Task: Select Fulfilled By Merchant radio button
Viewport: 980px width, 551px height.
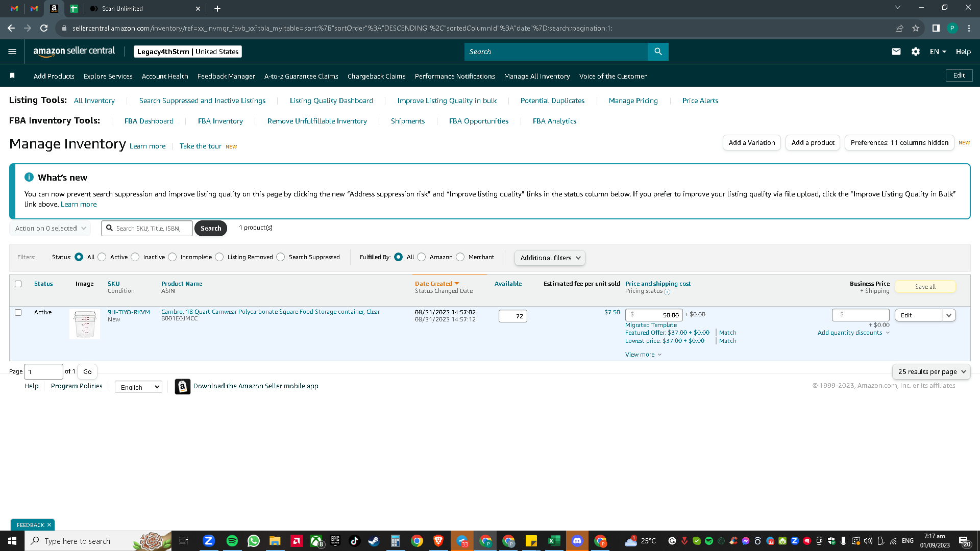Action: pyautogui.click(x=460, y=257)
